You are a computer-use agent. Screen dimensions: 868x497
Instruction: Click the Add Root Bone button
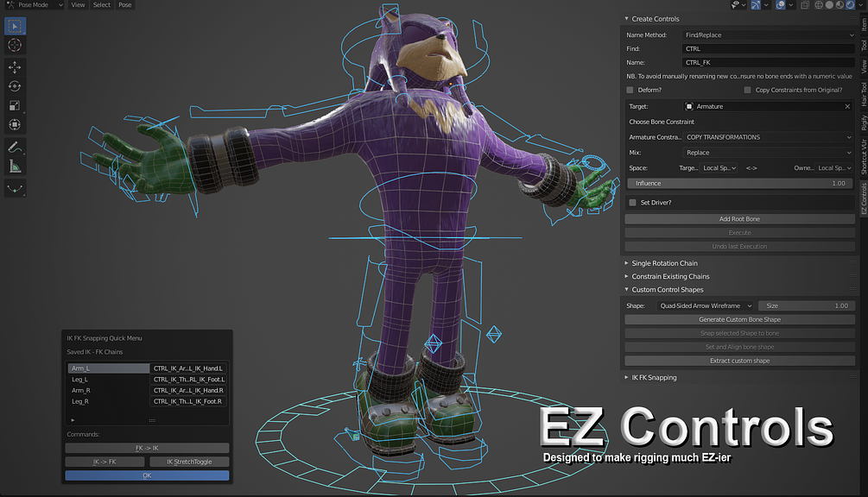pyautogui.click(x=739, y=218)
